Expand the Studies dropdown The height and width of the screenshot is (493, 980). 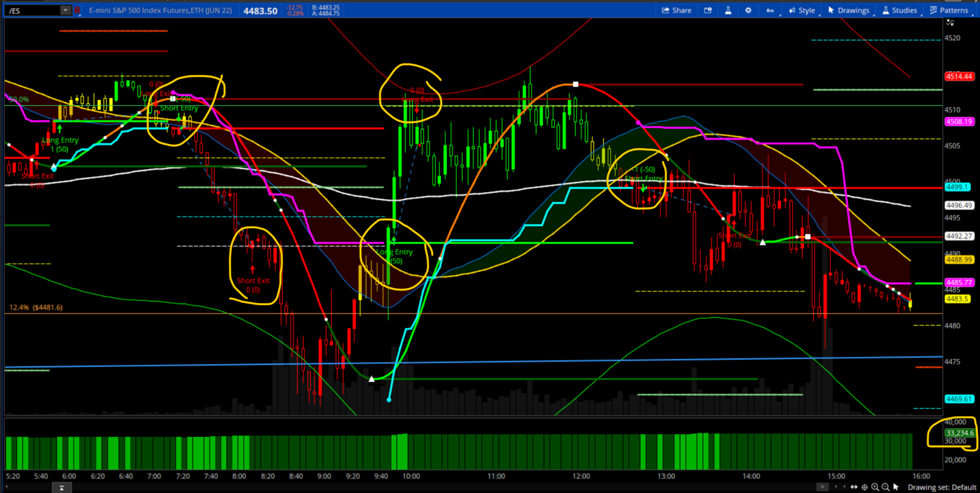click(899, 10)
